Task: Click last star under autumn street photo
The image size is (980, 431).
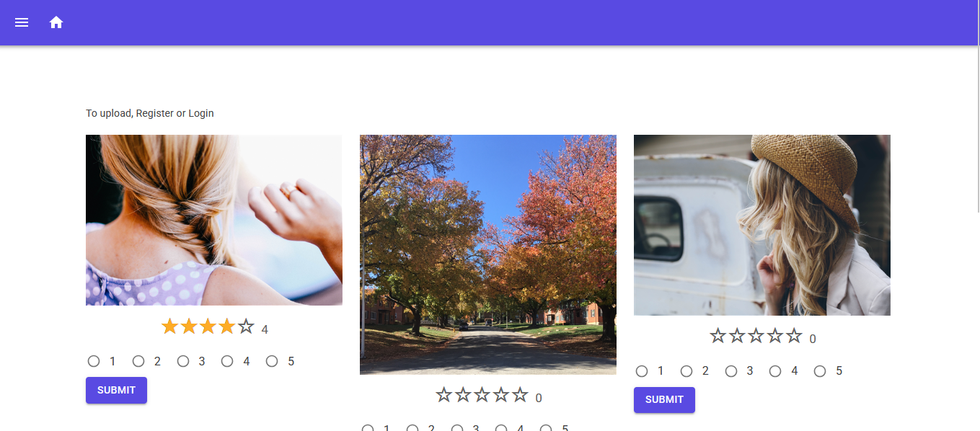Action: (x=520, y=395)
